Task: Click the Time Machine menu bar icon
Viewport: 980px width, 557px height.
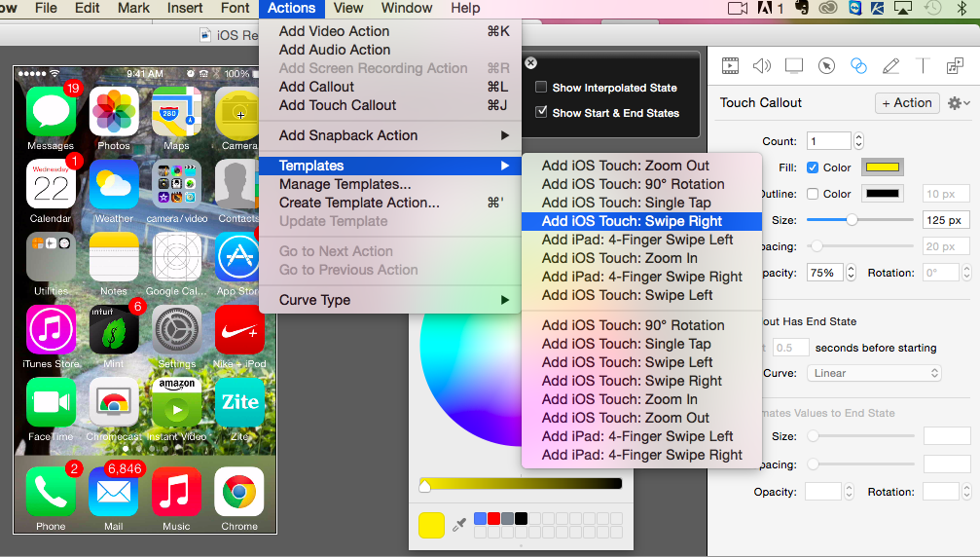Action: (932, 8)
